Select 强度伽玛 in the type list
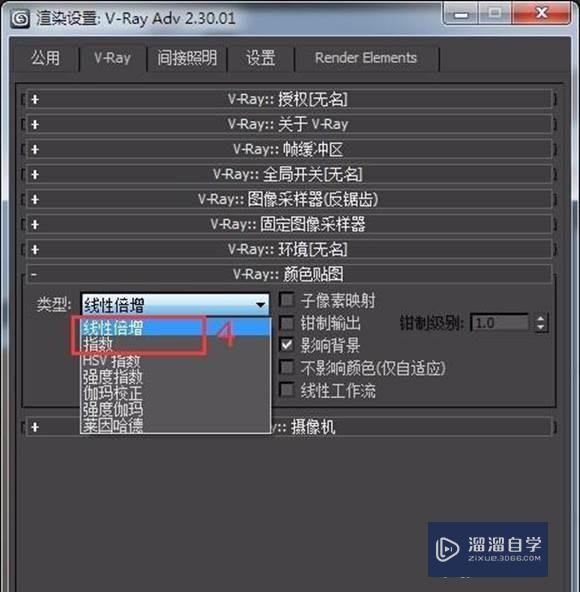This screenshot has width=580, height=592. 175,409
